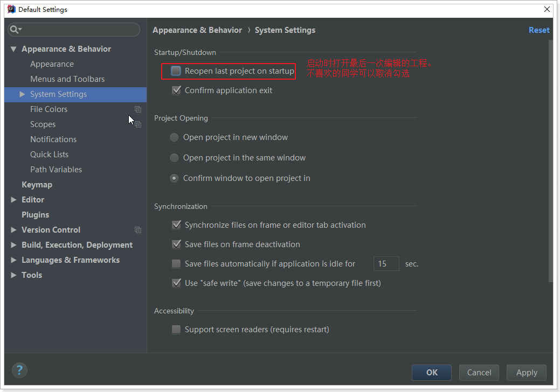The width and height of the screenshot is (560, 392).
Task: Uncheck Confirm application exit
Action: click(x=176, y=90)
